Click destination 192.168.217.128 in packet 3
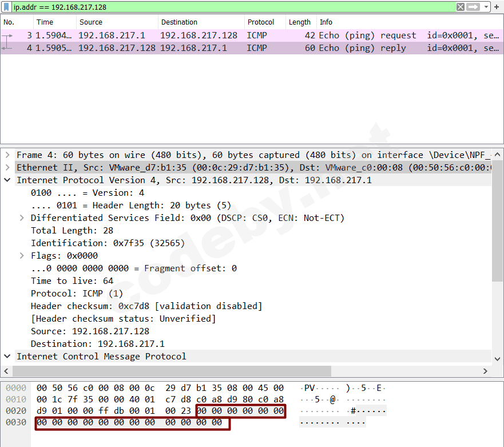This screenshot has width=504, height=447. [199, 35]
